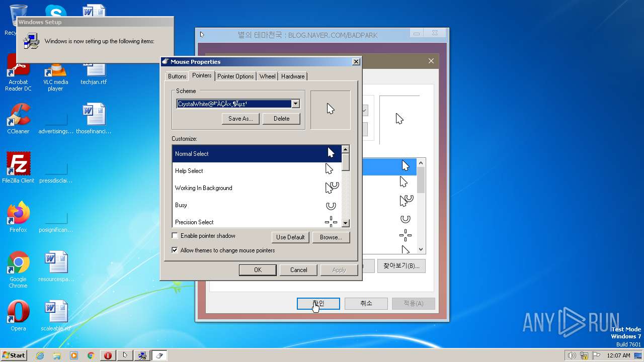Launch Firefox from desktop
The height and width of the screenshot is (362, 644).
(x=18, y=217)
